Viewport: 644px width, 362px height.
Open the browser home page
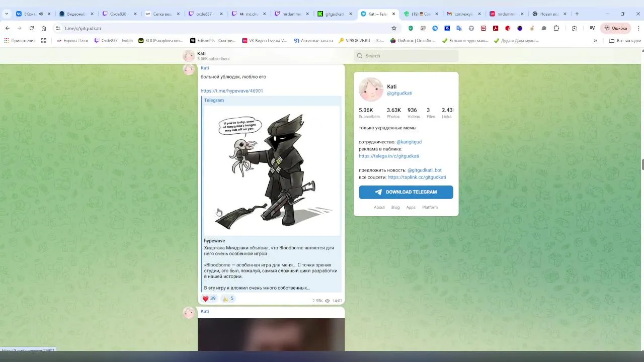[44, 28]
